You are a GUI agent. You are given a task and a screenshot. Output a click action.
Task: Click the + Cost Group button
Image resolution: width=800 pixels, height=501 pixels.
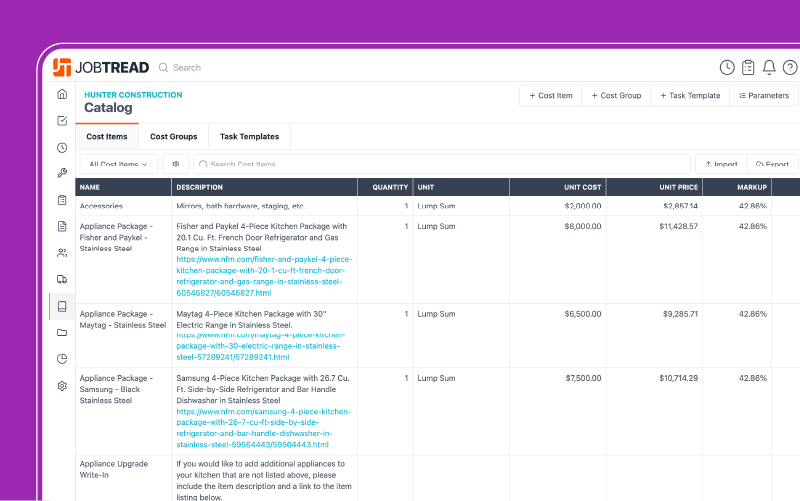tap(616, 95)
